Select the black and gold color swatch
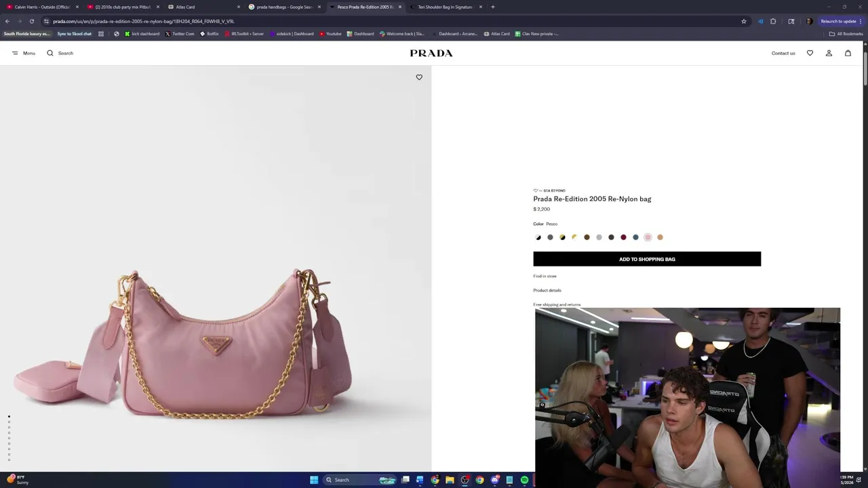 (x=562, y=237)
